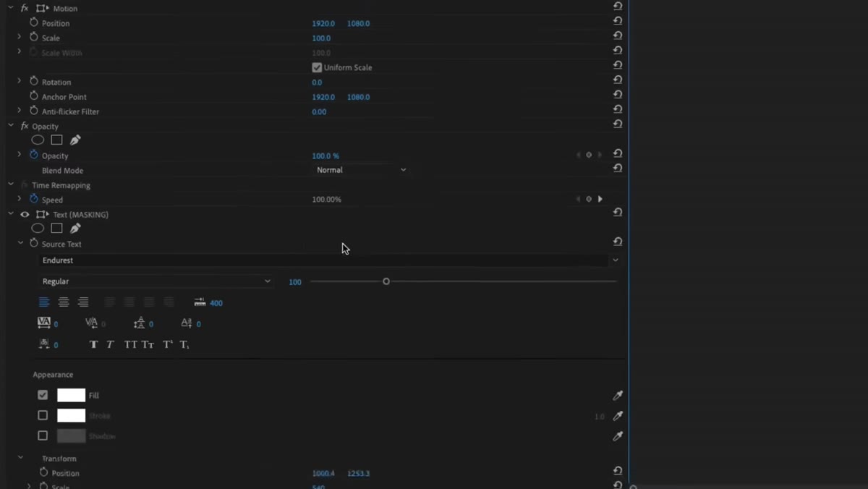
Task: Click the Scale value 100.0
Action: [x=321, y=38]
